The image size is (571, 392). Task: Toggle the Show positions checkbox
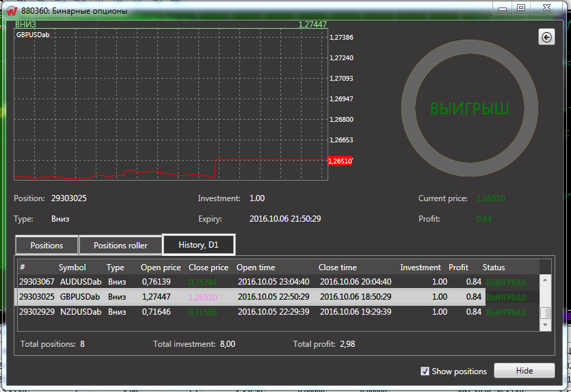click(425, 371)
